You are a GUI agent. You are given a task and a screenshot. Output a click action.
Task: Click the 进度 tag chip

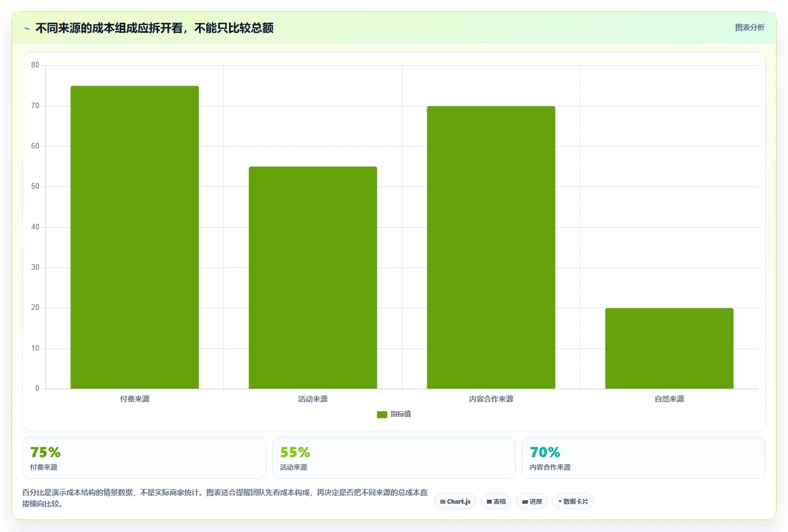coord(532,501)
